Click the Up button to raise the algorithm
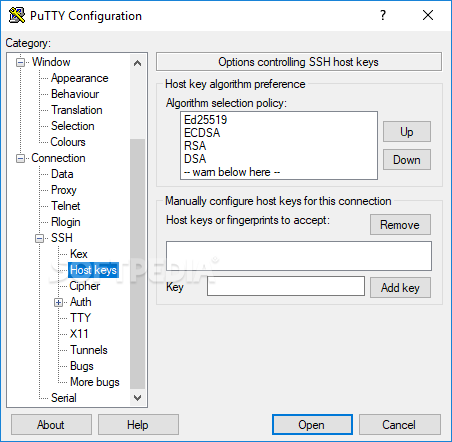The width and height of the screenshot is (452, 442). coord(407,132)
